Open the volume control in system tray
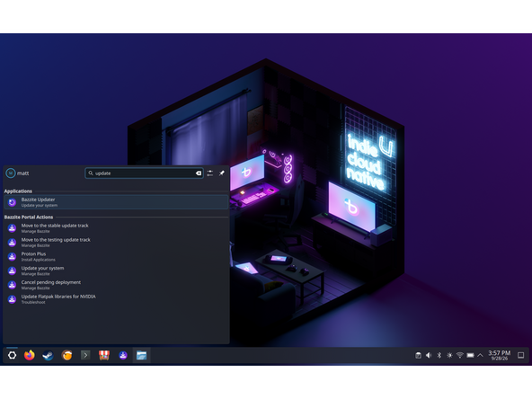Image resolution: width=532 pixels, height=399 pixels. tap(429, 355)
